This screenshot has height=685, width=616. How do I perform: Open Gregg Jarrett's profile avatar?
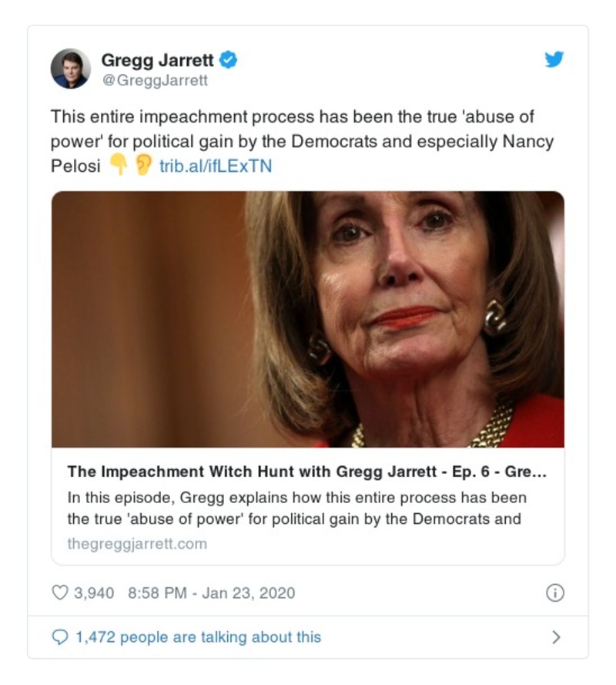pyautogui.click(x=71, y=69)
